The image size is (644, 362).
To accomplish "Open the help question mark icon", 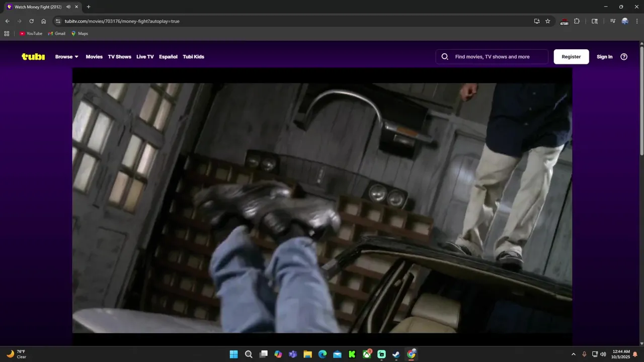I will click(624, 57).
